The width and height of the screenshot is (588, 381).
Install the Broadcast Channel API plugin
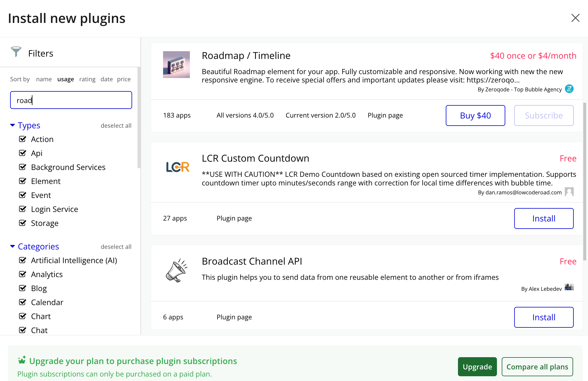[544, 317]
